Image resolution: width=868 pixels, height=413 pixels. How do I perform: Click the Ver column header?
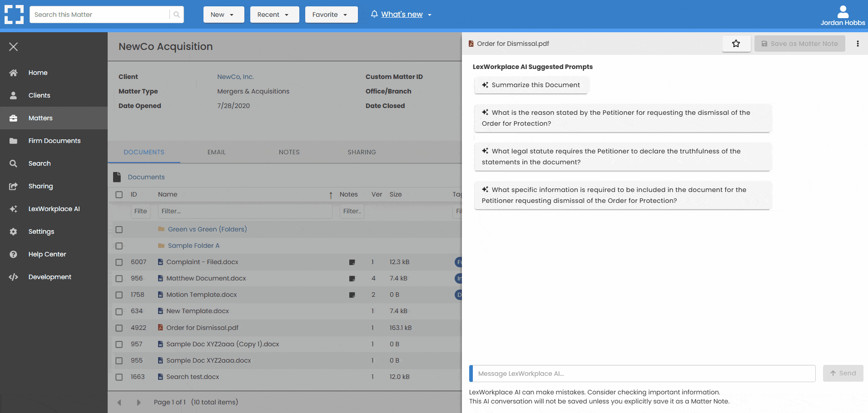(377, 194)
